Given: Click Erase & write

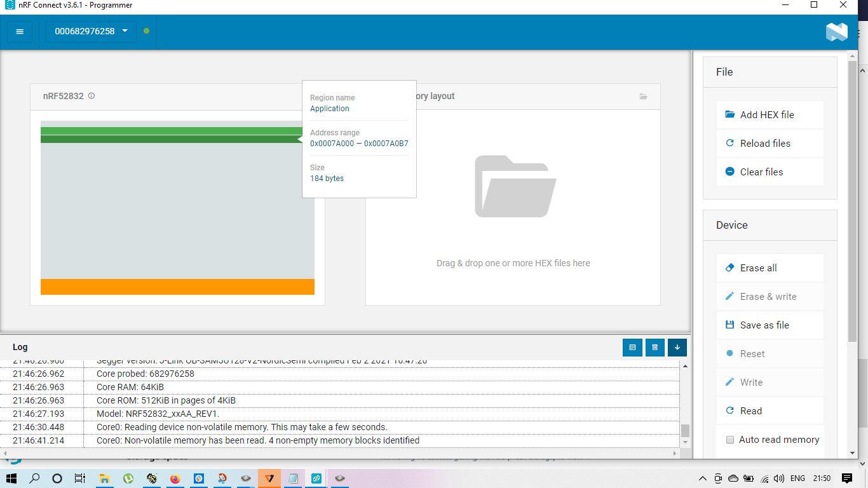Looking at the screenshot, I should (x=770, y=297).
